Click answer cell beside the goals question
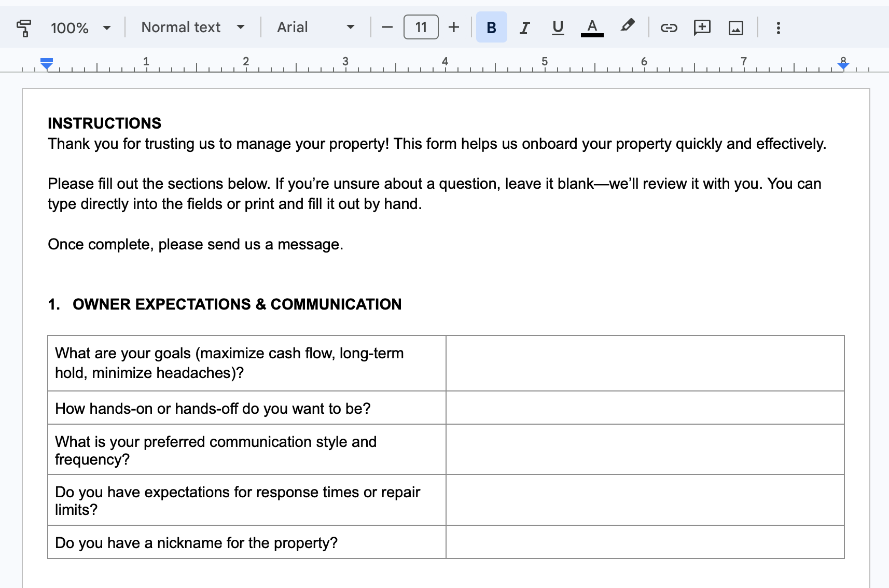This screenshot has width=889, height=588. (x=645, y=363)
